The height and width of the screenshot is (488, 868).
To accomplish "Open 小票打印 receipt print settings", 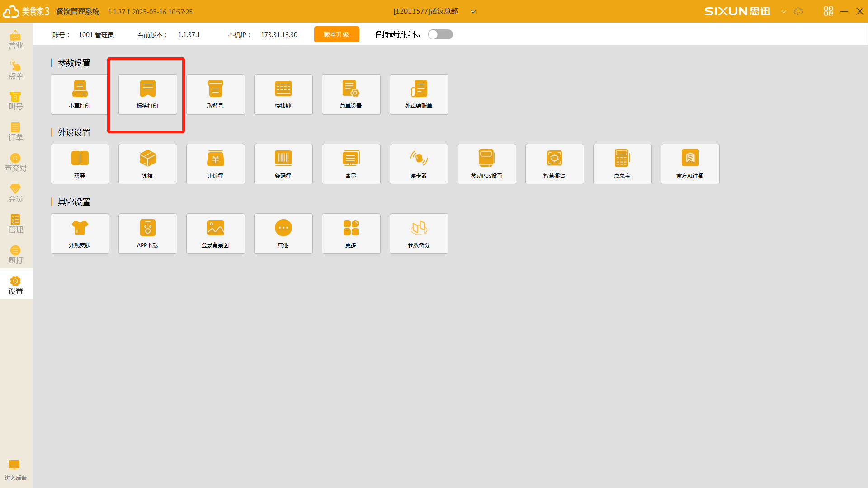I will [x=80, y=94].
